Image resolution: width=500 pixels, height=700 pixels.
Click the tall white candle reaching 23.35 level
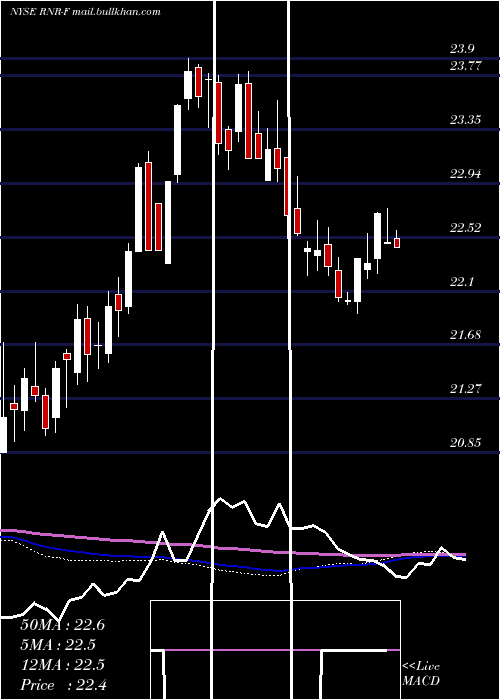(x=177, y=143)
